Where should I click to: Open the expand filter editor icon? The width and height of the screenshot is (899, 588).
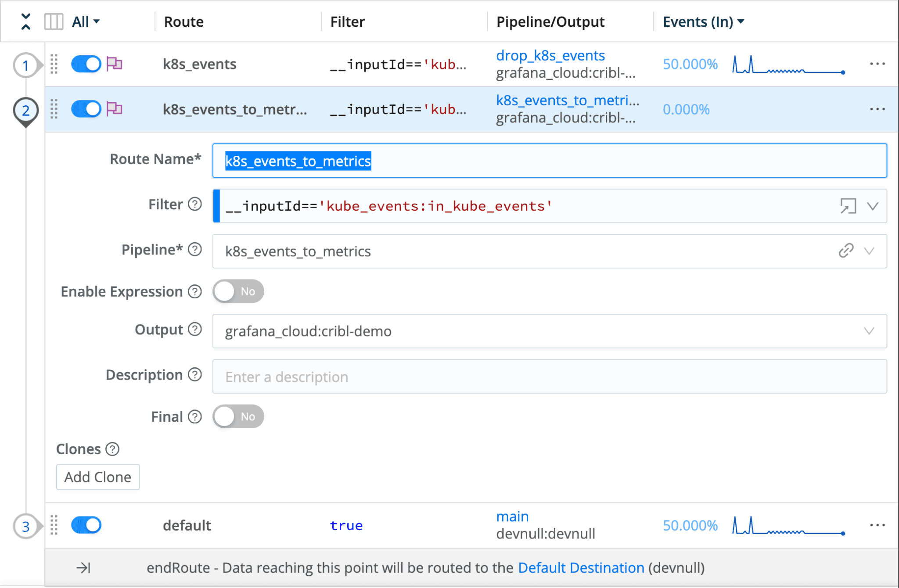click(848, 206)
